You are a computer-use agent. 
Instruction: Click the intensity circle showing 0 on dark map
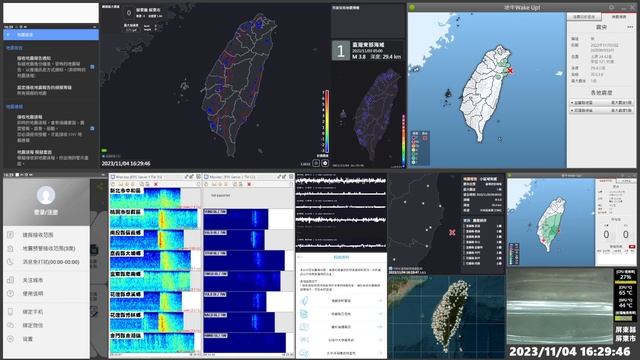click(129, 13)
